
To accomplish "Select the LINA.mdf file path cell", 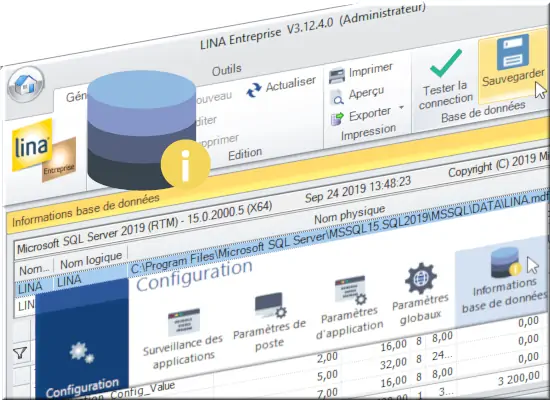I will point(338,231).
